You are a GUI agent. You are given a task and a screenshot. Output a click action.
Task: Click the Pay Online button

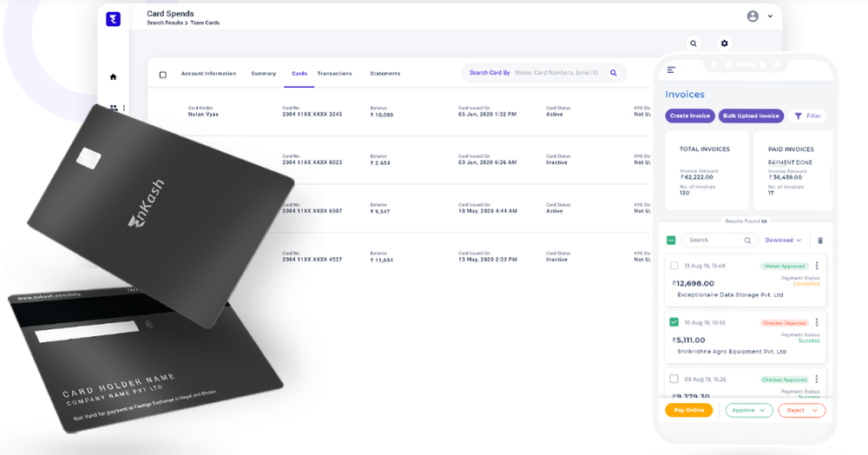[689, 410]
